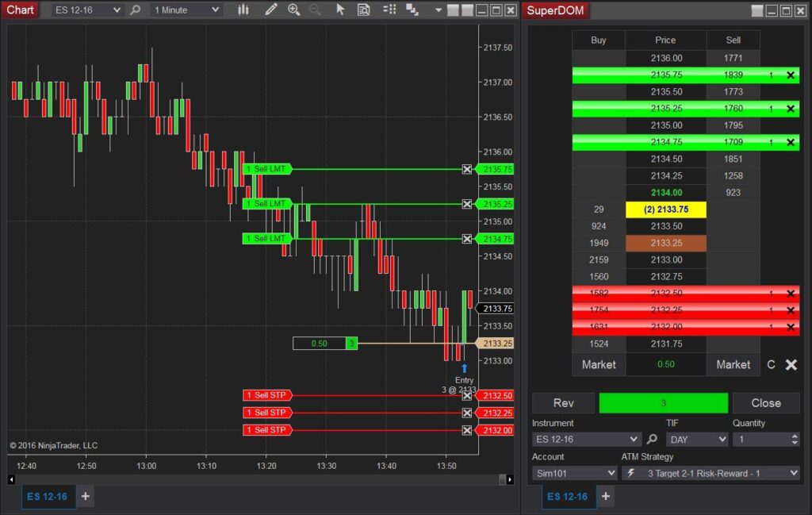Click the bar chart style icon
This screenshot has height=515, width=812.
pyautogui.click(x=243, y=10)
